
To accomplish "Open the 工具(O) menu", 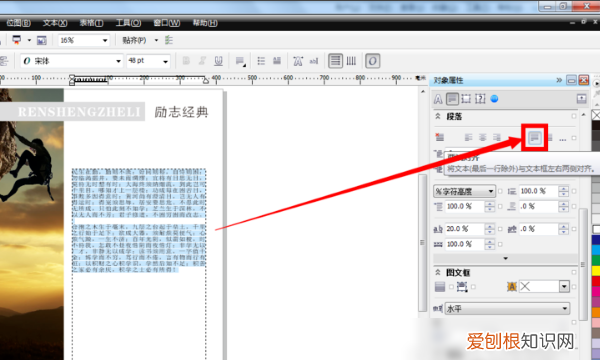I will (129, 23).
